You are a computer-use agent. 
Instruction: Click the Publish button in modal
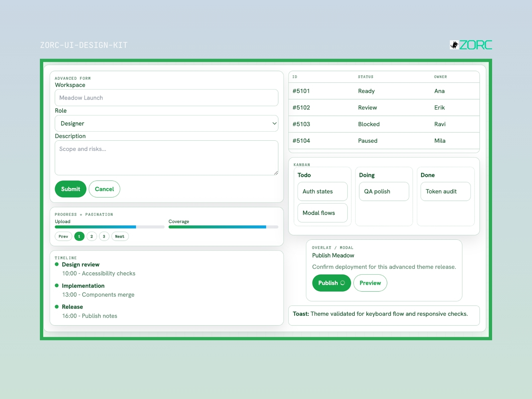coord(332,283)
